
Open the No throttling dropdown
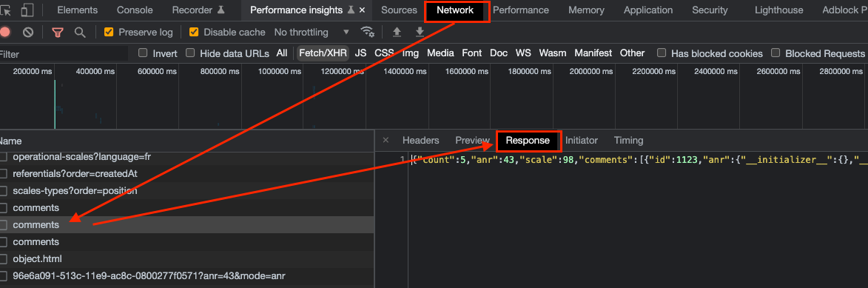[312, 32]
